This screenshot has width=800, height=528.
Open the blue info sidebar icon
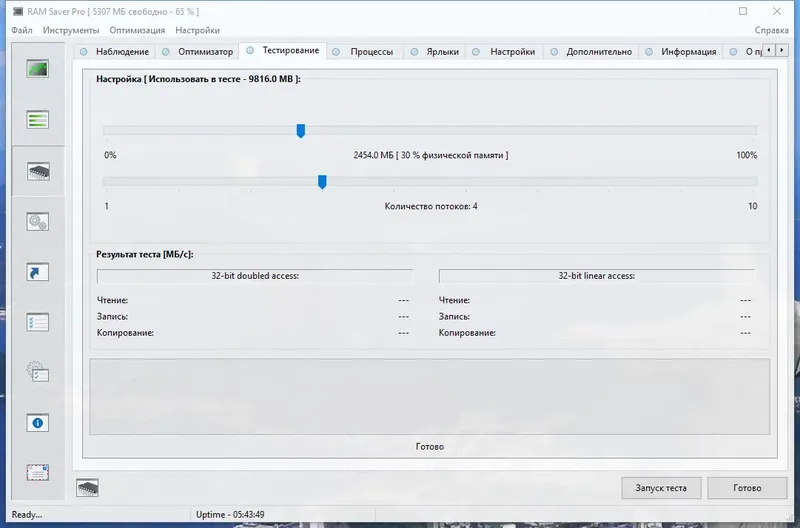tap(38, 423)
